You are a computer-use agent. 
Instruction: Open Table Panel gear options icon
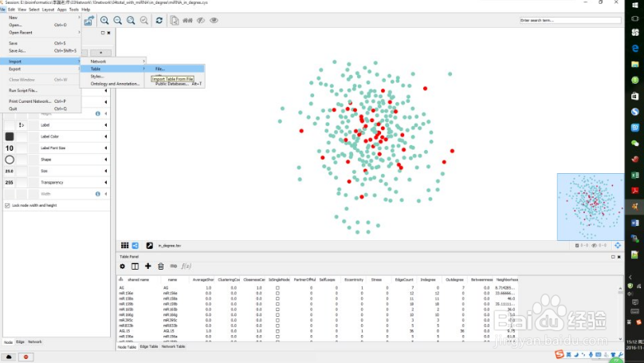[x=122, y=266]
